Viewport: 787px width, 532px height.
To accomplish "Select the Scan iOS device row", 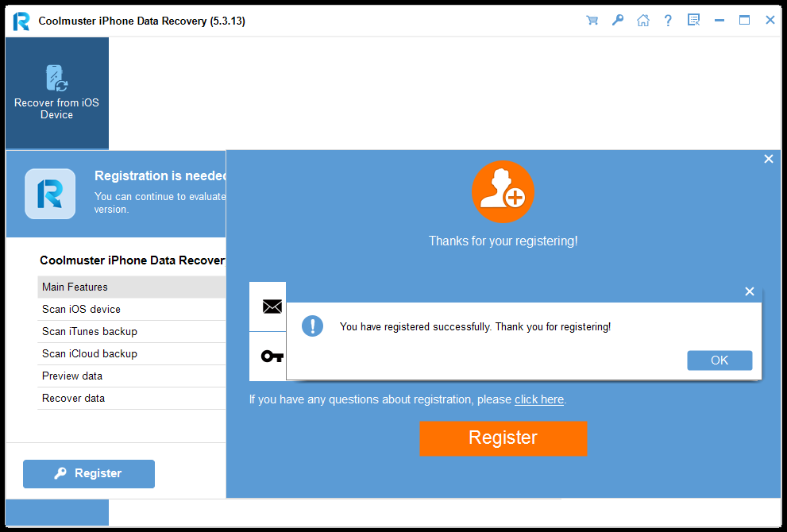I will tap(131, 309).
